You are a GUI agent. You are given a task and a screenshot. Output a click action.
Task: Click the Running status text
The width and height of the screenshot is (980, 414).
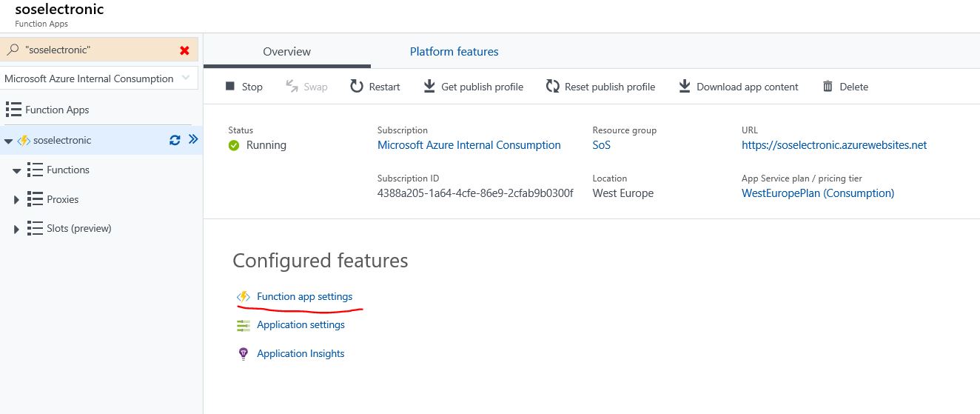point(266,145)
